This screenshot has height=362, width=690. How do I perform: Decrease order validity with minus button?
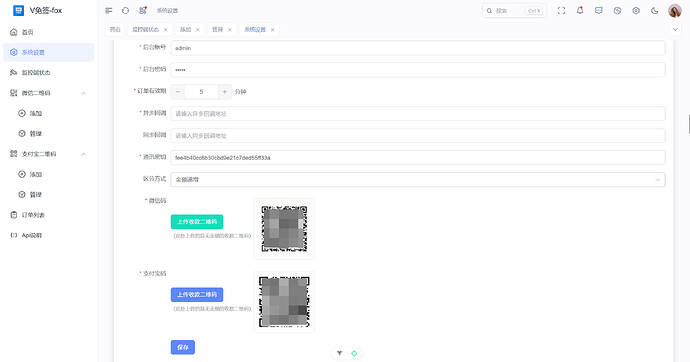178,91
